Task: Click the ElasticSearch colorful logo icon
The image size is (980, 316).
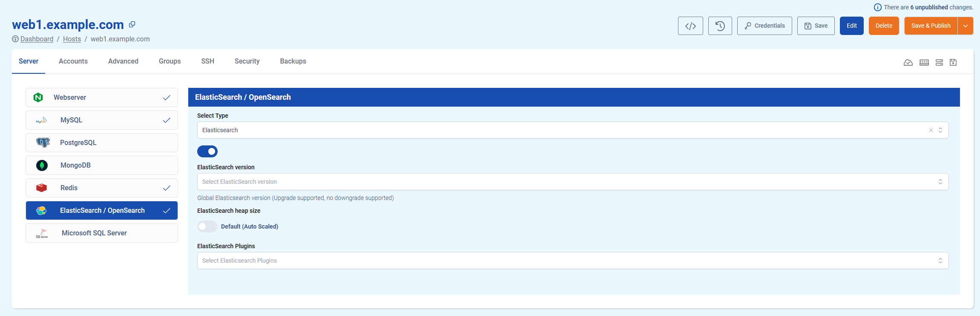Action: [x=41, y=211]
